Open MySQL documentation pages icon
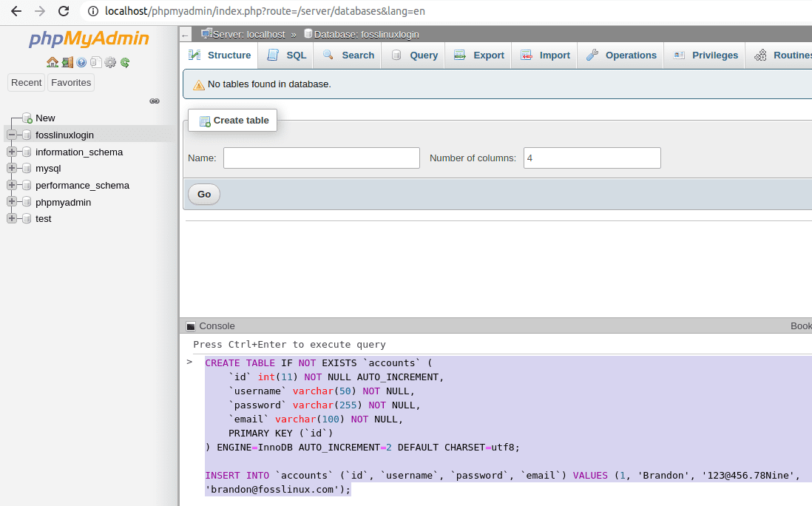812x506 pixels. coord(96,63)
